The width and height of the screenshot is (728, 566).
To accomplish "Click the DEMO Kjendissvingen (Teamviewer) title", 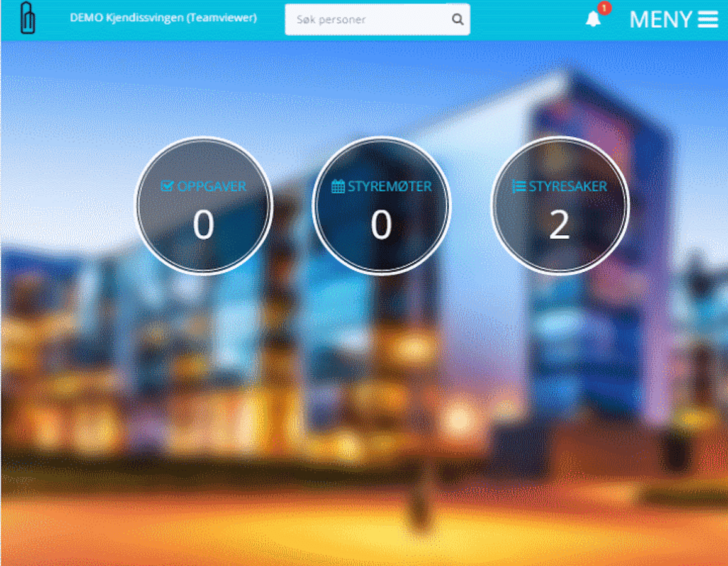I will tap(163, 18).
